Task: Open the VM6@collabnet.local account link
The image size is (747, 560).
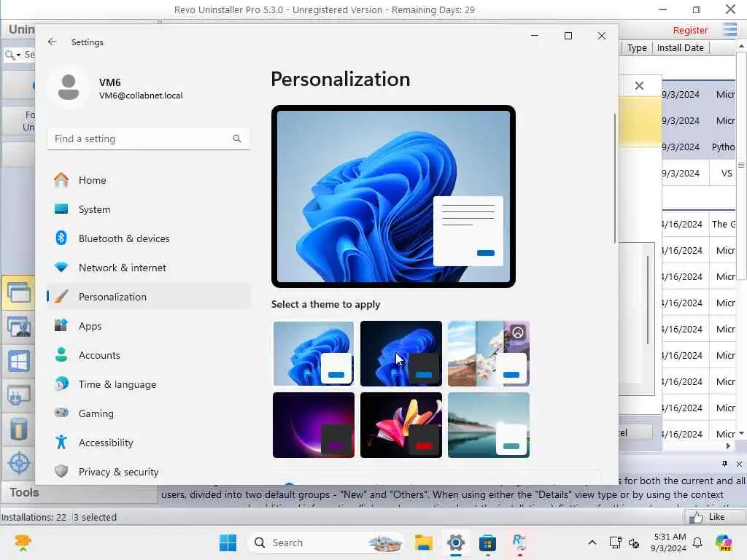Action: coord(141,96)
